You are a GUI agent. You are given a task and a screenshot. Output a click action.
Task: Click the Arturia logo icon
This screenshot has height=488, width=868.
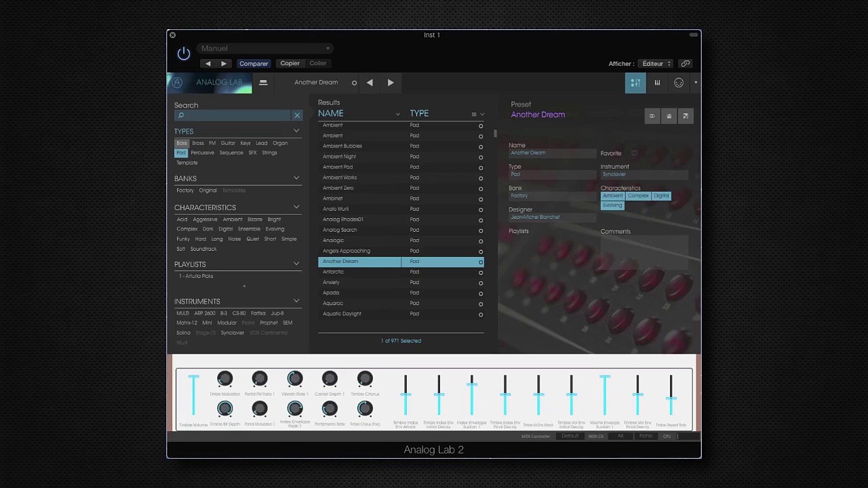tap(177, 83)
